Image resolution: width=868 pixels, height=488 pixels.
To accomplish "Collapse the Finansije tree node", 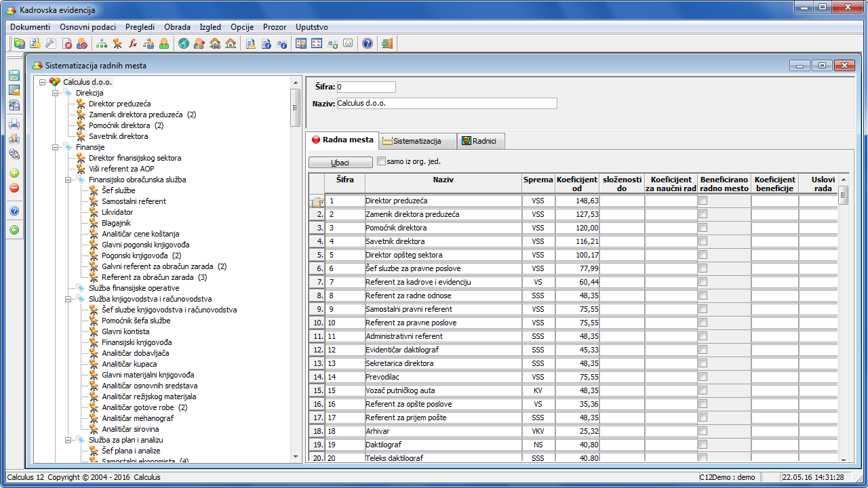I will [x=55, y=147].
